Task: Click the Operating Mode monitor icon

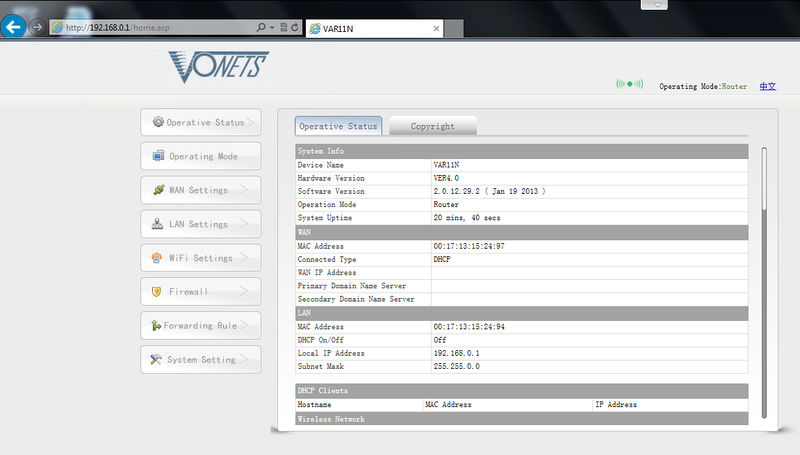Action: [159, 156]
